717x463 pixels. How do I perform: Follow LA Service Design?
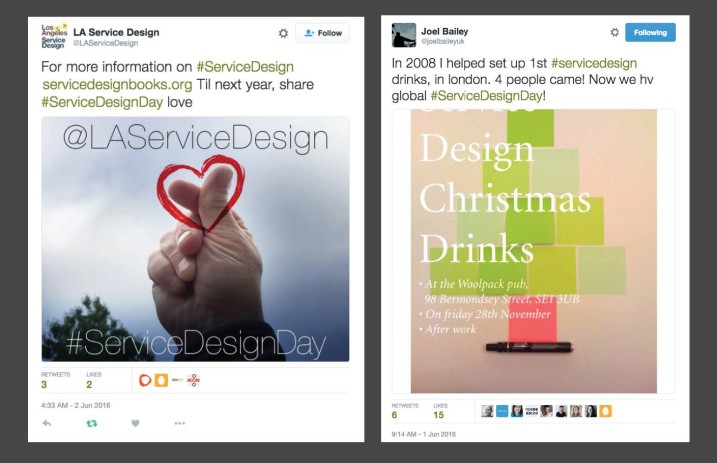pos(322,33)
